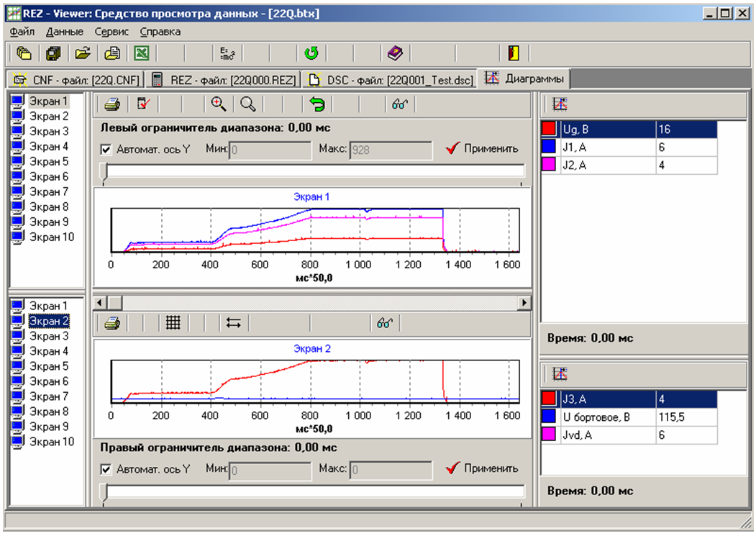Viewport: 756px width, 536px height.
Task: Switch to the REZ file tab
Action: click(223, 79)
